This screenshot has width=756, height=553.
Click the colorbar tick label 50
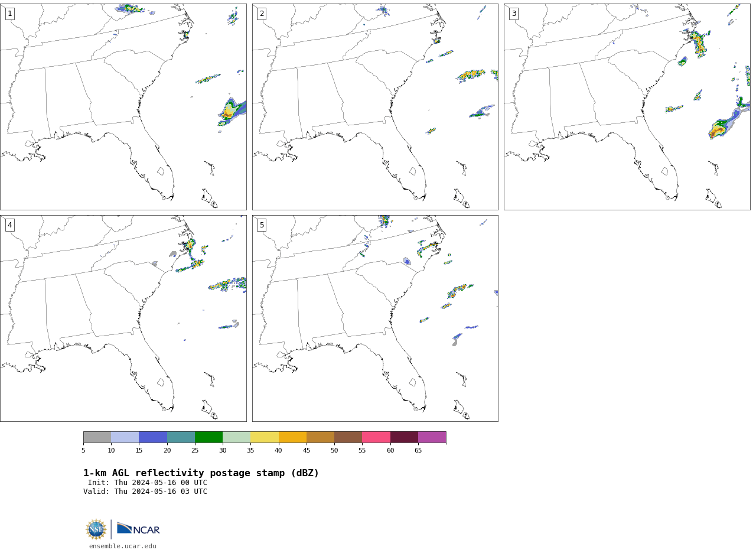pos(334,451)
